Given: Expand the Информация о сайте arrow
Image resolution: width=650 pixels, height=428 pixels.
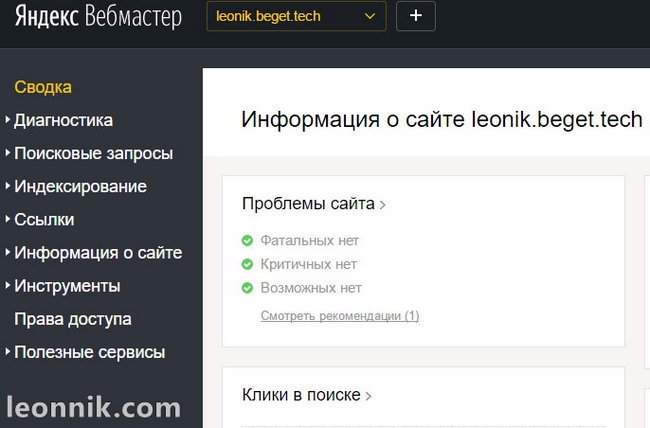Looking at the screenshot, I should [x=7, y=252].
